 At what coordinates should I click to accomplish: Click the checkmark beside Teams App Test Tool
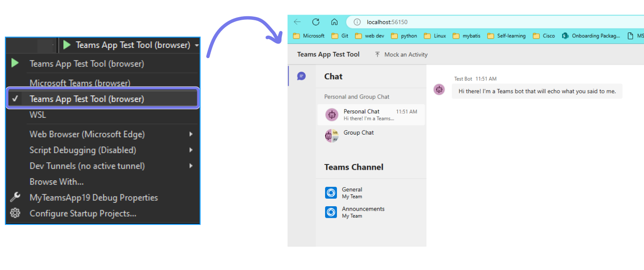[x=15, y=99]
